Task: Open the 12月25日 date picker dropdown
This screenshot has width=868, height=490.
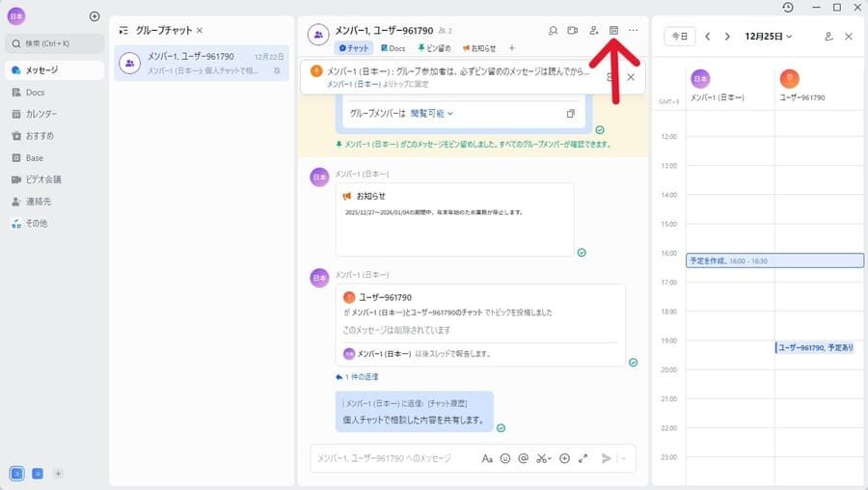Action: coord(769,37)
